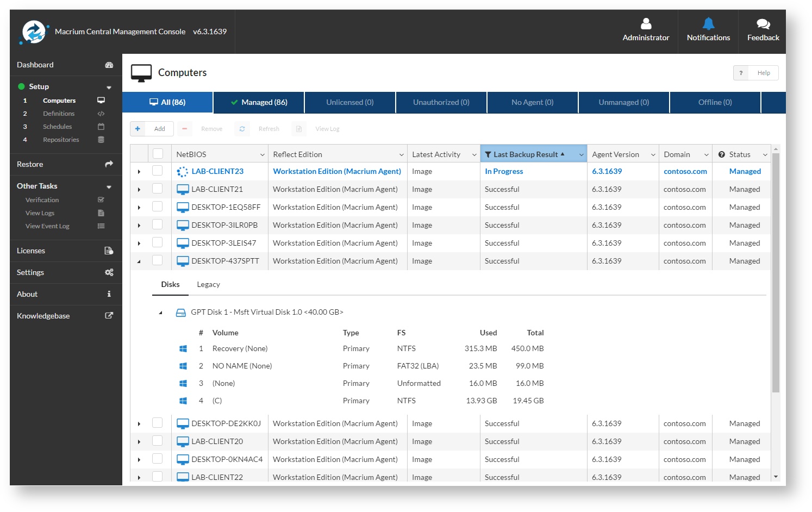Expand the LAB-CLIENT23 row details
The height and width of the screenshot is (512, 812).
click(x=139, y=172)
